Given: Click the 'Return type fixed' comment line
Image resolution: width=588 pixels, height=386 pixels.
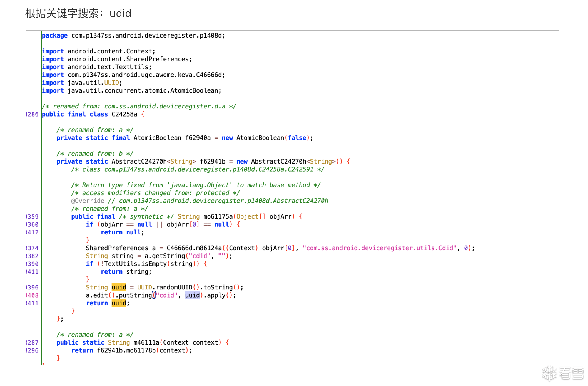Looking at the screenshot, I should [196, 185].
